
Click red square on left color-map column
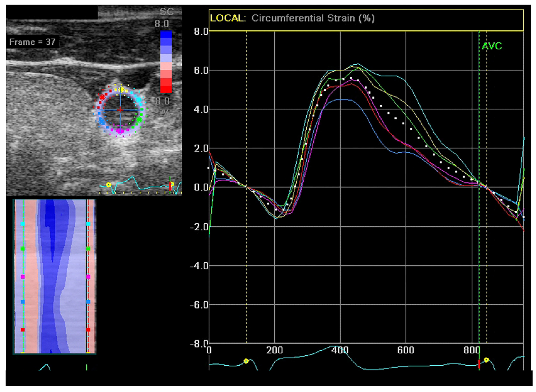[23, 330]
